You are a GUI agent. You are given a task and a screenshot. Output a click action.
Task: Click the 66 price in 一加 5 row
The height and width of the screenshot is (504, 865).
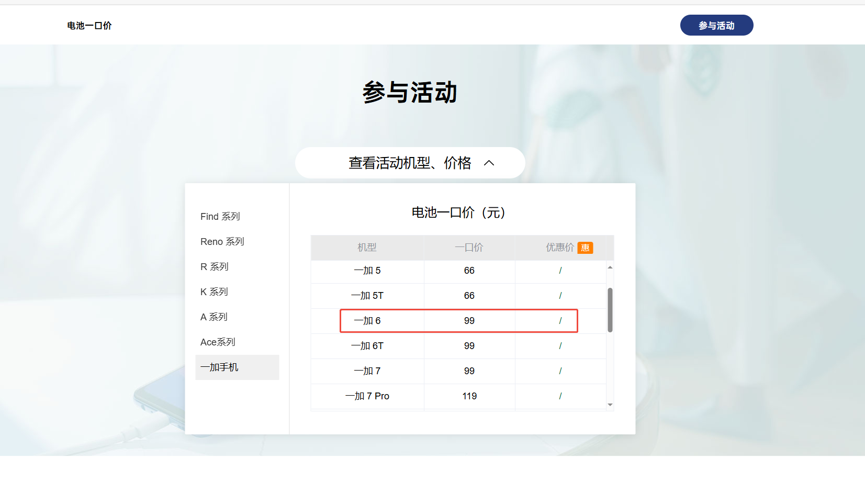[x=469, y=271]
